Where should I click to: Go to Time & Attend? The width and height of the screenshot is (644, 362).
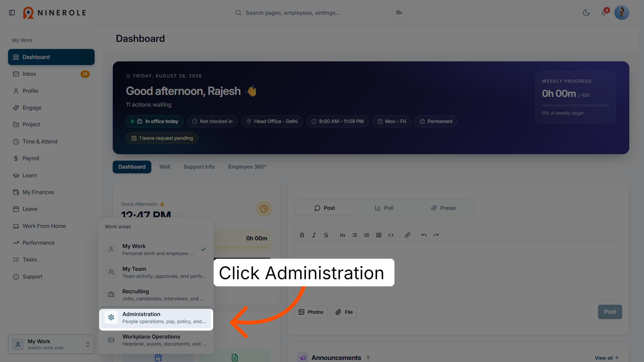[51, 142]
